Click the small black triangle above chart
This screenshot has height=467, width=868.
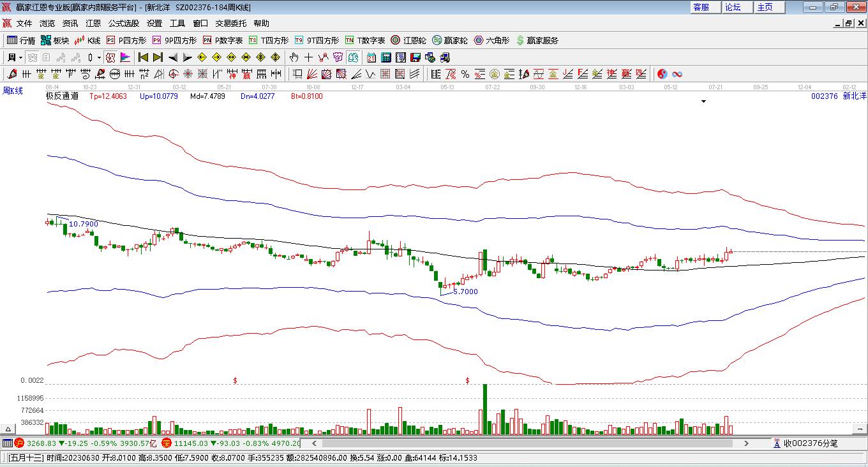[703, 101]
